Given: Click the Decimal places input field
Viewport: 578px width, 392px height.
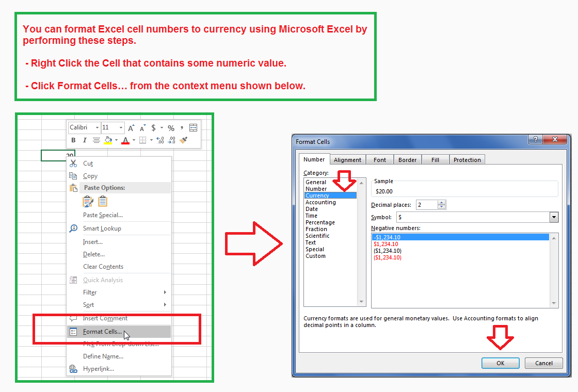Looking at the screenshot, I should click(x=426, y=205).
